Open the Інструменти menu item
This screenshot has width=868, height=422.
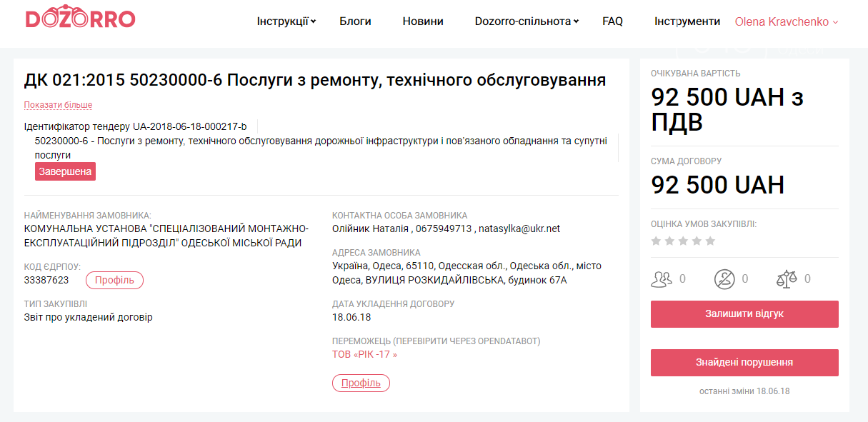tap(687, 21)
